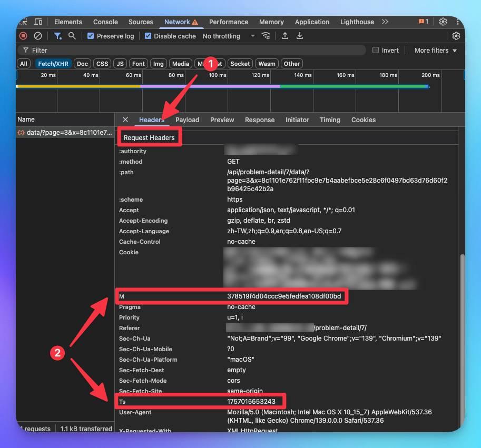481x448 pixels.
Task: Close the request details pane
Action: [125, 120]
